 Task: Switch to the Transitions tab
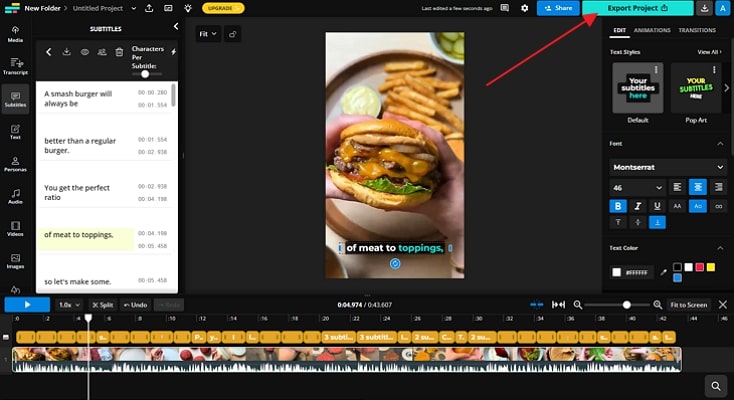[697, 30]
